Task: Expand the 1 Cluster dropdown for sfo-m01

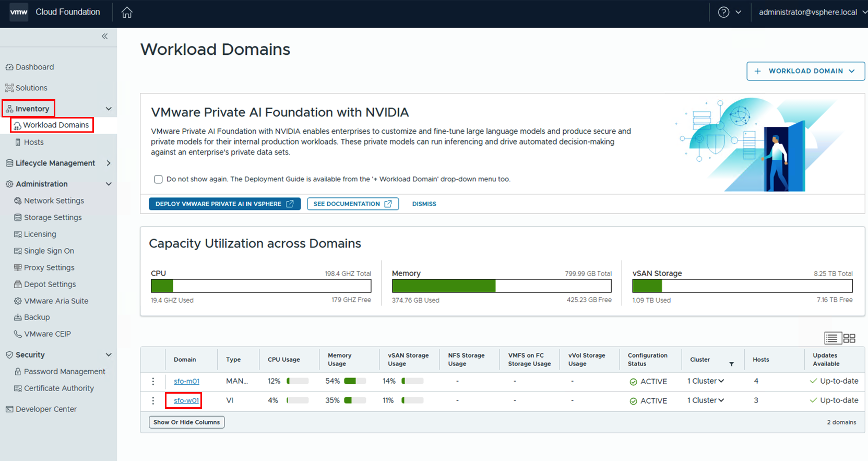Action: click(x=706, y=381)
